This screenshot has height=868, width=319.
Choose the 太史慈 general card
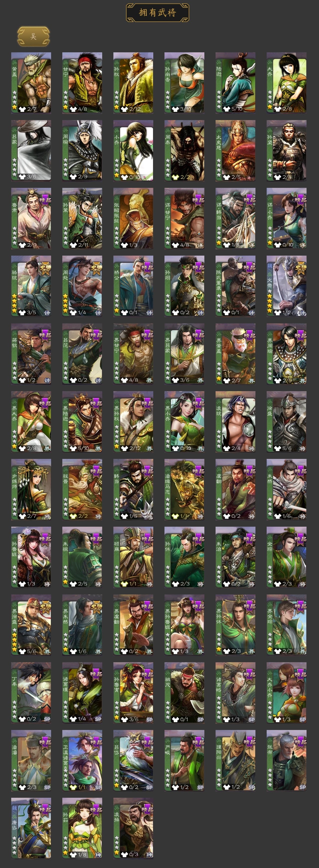click(235, 151)
